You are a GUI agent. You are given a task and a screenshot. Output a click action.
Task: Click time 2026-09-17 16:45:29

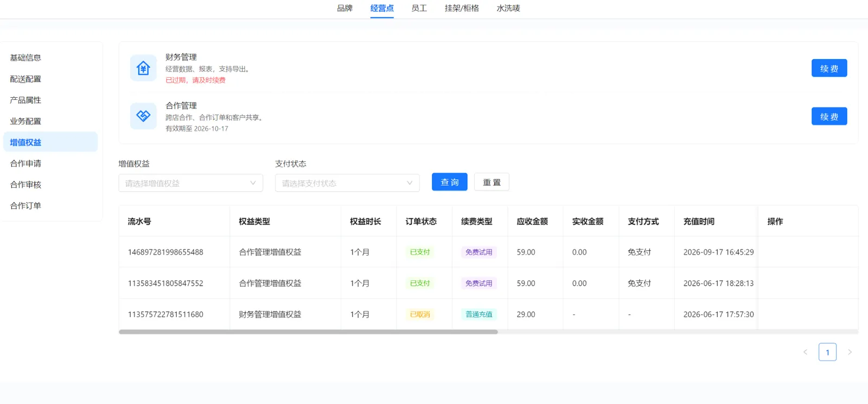click(718, 252)
